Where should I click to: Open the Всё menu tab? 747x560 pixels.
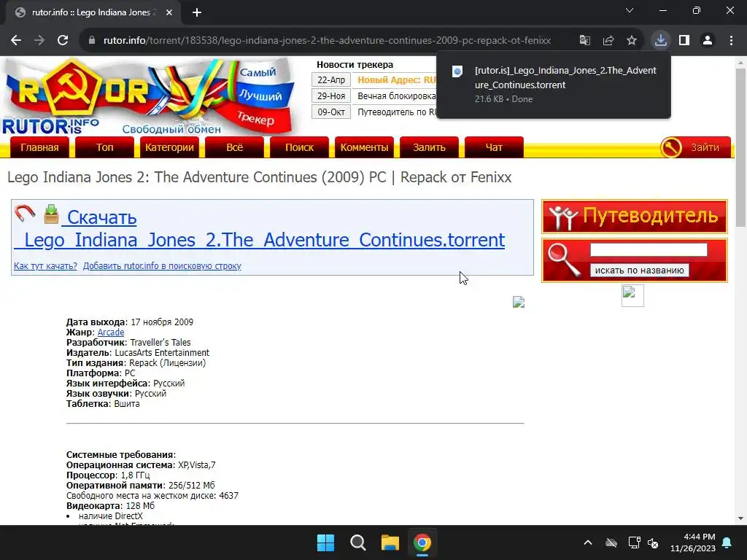click(x=234, y=147)
